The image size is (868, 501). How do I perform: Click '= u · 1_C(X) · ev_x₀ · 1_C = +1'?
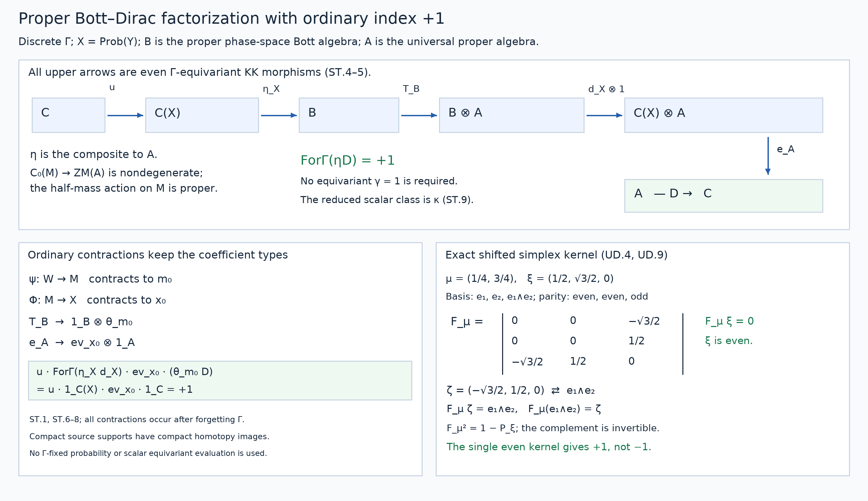115,389
